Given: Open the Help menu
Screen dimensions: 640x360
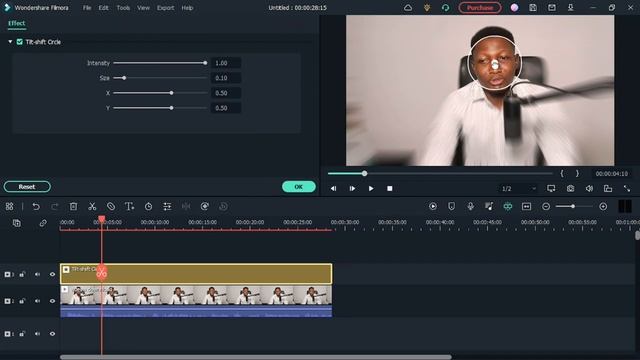Looking at the screenshot, I should point(187,7).
